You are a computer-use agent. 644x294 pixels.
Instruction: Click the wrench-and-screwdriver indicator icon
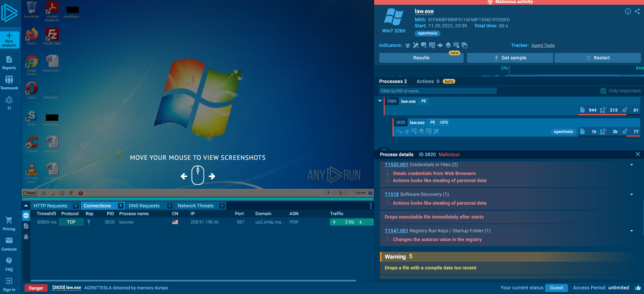tap(416, 46)
